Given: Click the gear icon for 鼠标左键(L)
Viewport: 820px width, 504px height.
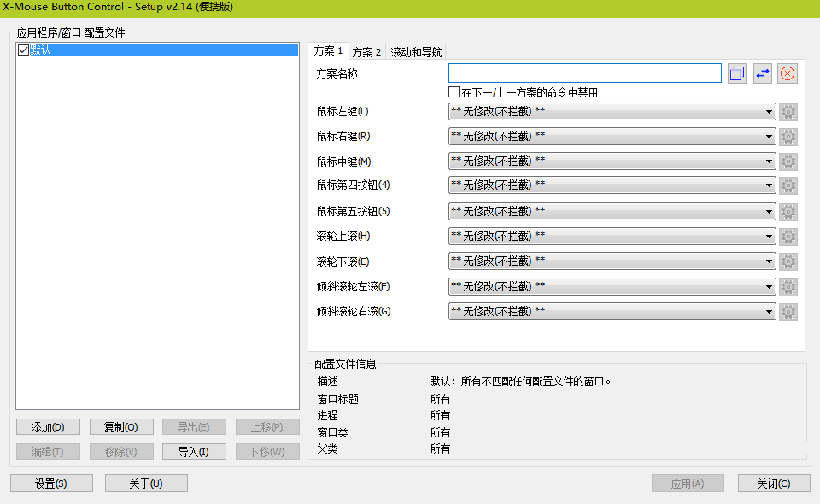Looking at the screenshot, I should [x=788, y=112].
